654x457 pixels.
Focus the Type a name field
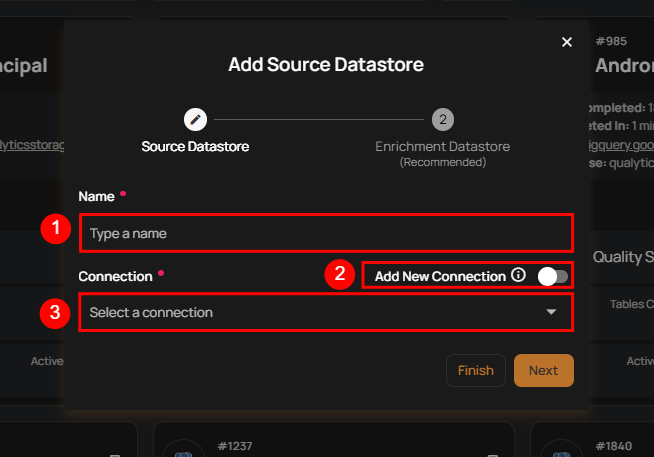pos(326,233)
